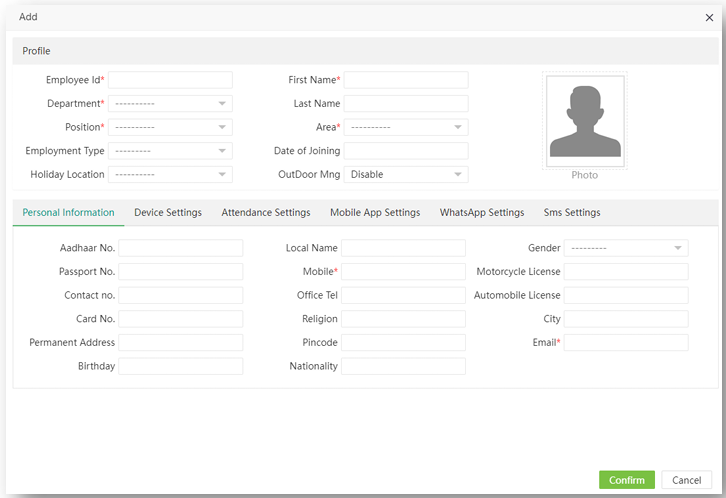This screenshot has height=498, width=726.
Task: Open the WhatsApp Settings tab
Action: (482, 213)
